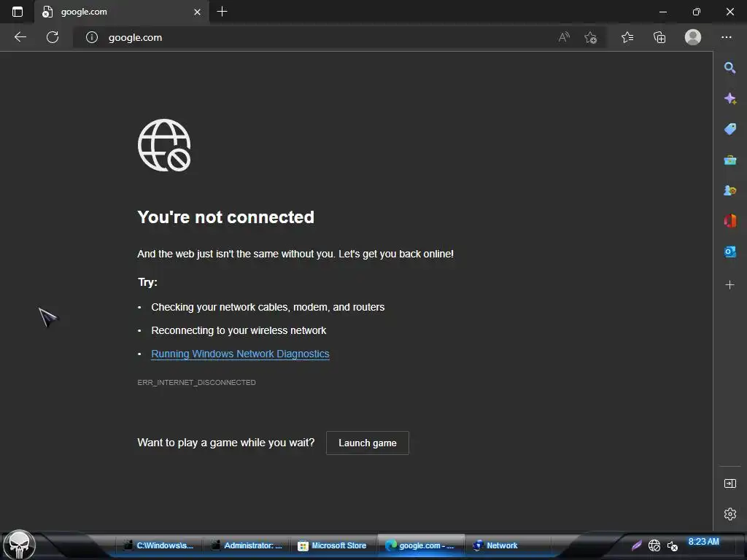Image resolution: width=747 pixels, height=560 pixels.
Task: Go back to the previous page
Action: (x=20, y=37)
